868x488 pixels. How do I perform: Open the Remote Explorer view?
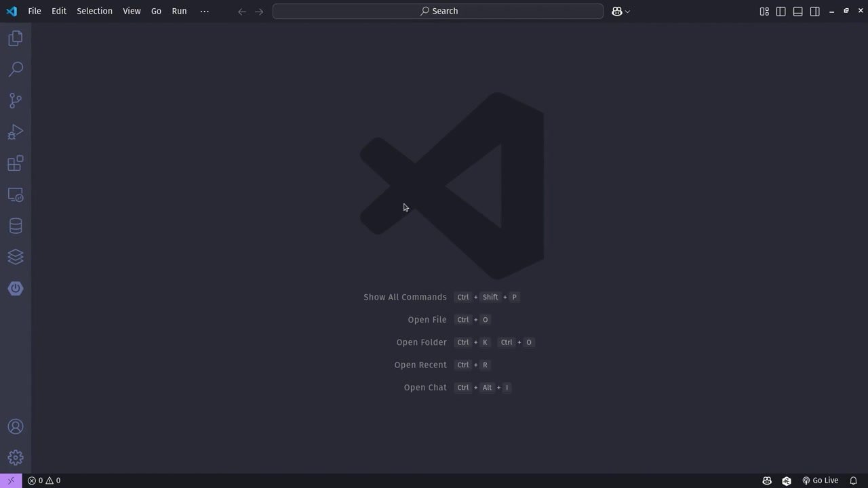15,195
